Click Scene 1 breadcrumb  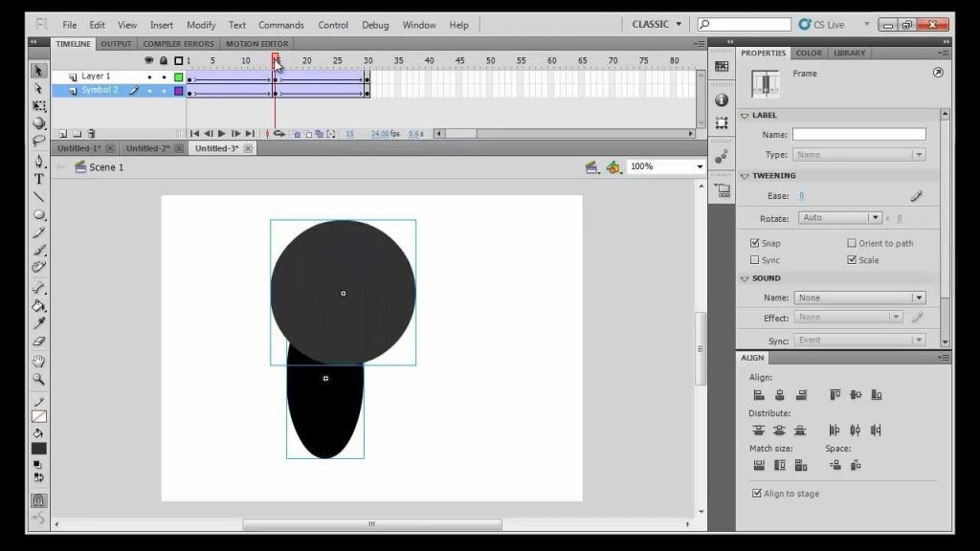pos(106,167)
